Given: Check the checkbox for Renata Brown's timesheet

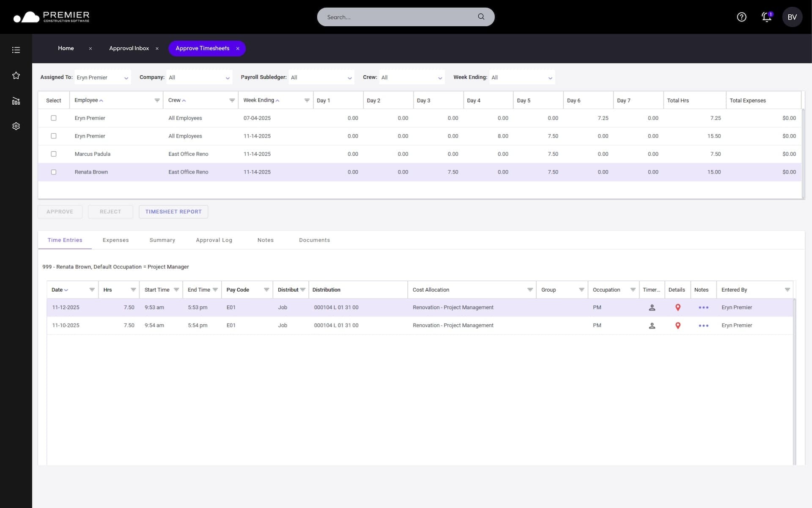Looking at the screenshot, I should (x=54, y=172).
